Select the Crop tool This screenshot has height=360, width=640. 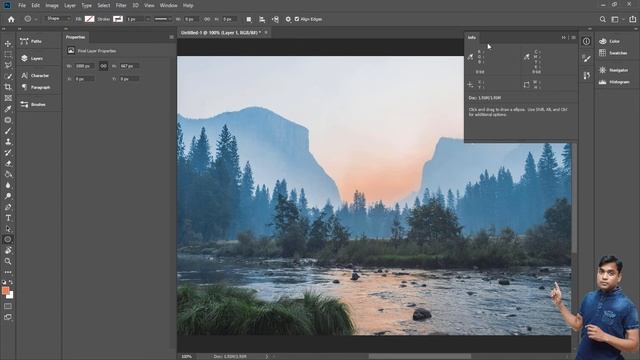tap(8, 87)
